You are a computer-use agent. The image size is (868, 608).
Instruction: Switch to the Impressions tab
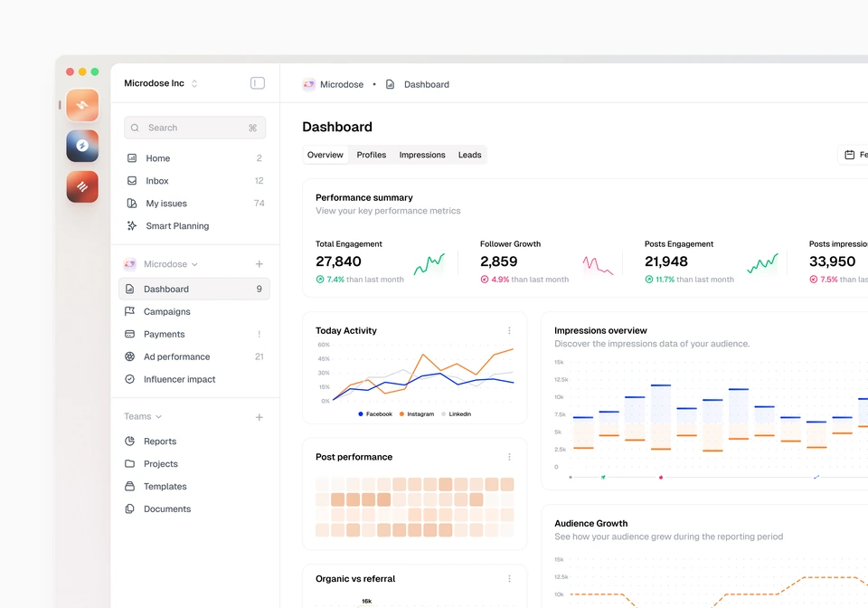coord(422,155)
